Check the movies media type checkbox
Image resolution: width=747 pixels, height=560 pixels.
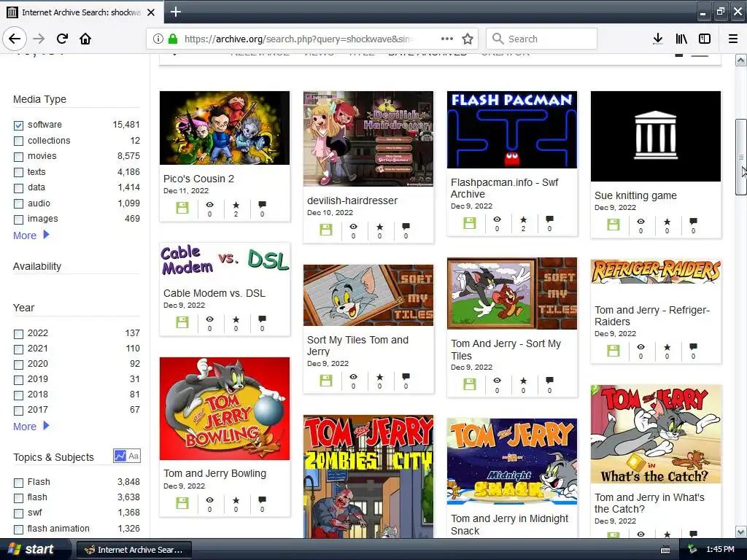[x=18, y=157]
